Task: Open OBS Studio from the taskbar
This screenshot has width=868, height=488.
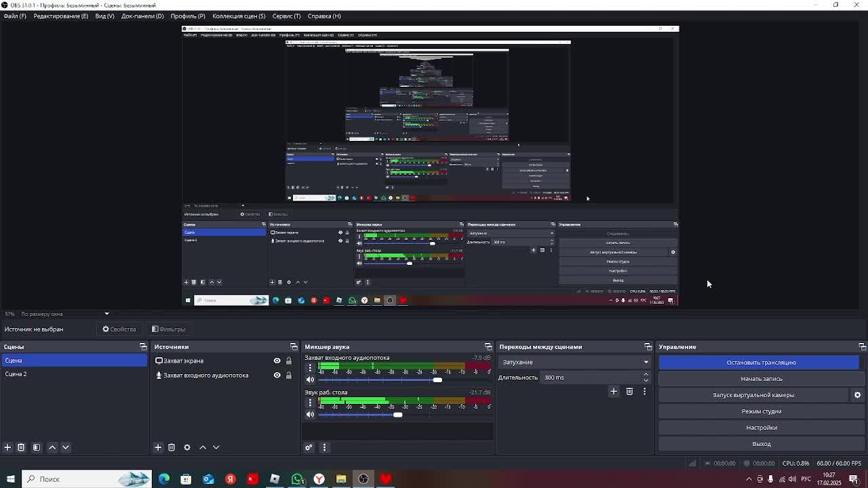Action: pos(363,479)
